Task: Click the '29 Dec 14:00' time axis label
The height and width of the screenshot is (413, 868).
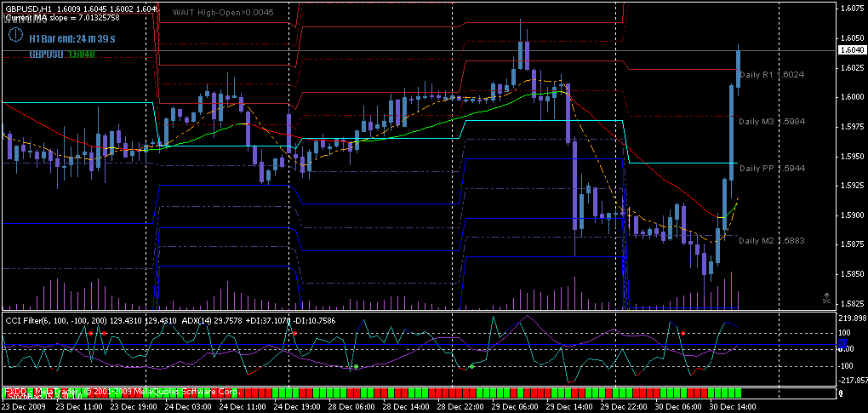Action: click(568, 406)
